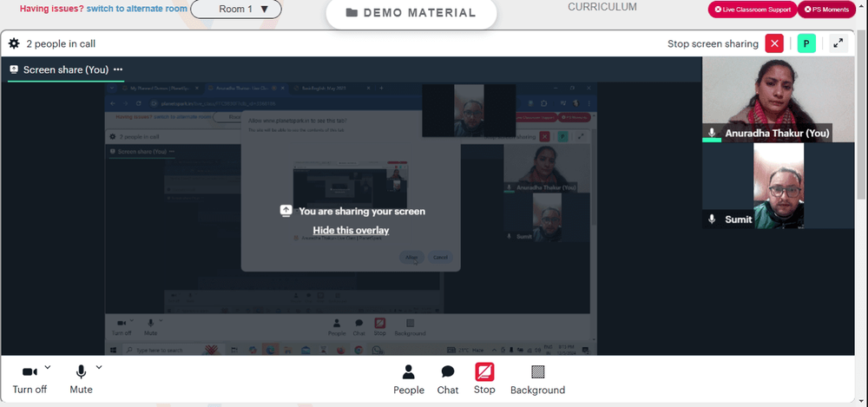Turn off the camera
868x407 pixels.
point(30,380)
